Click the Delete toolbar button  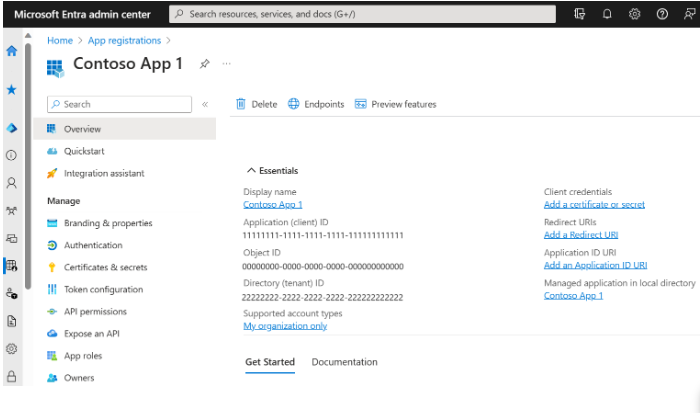coord(256,104)
